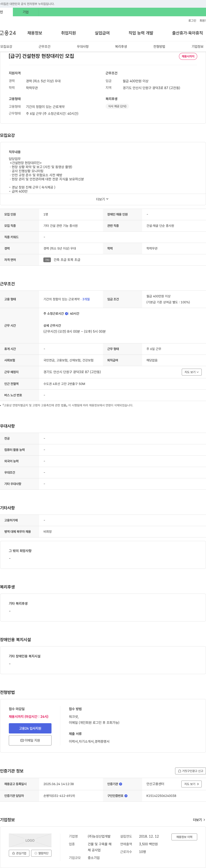
Task: Click the 고용24 입사지원 button
Action: pyautogui.click(x=30, y=729)
